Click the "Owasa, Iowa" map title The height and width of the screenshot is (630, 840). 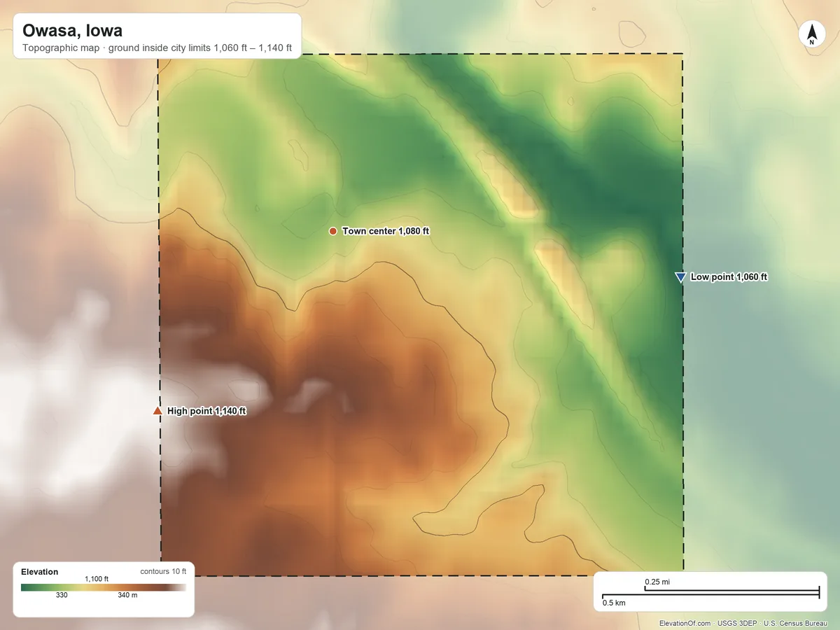[x=73, y=31]
